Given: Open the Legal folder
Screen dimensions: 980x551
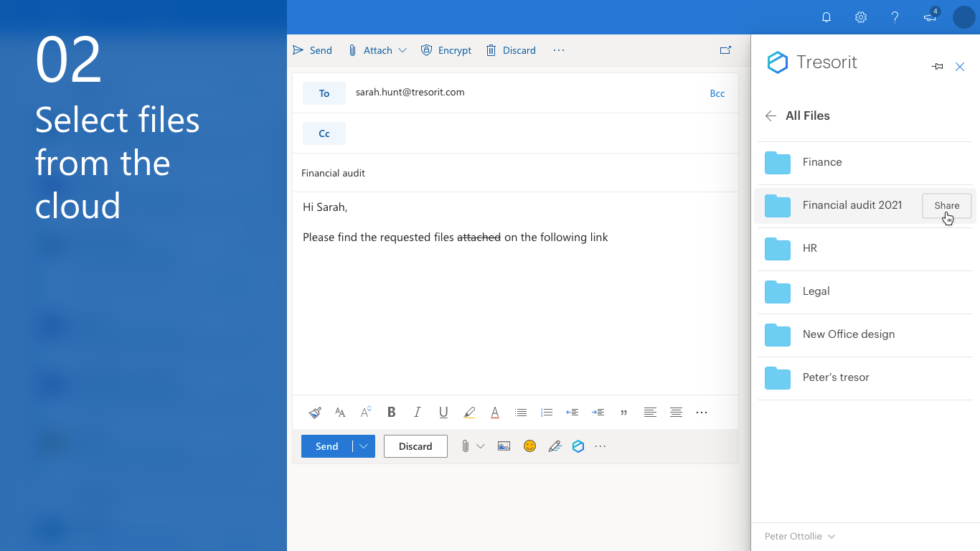Looking at the screenshot, I should pyautogui.click(x=865, y=292).
